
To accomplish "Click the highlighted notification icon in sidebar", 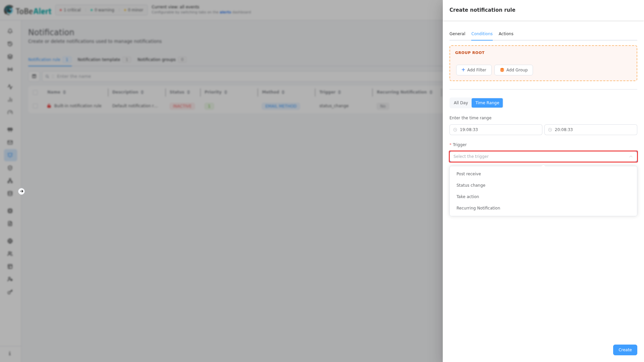I will click(x=10, y=155).
